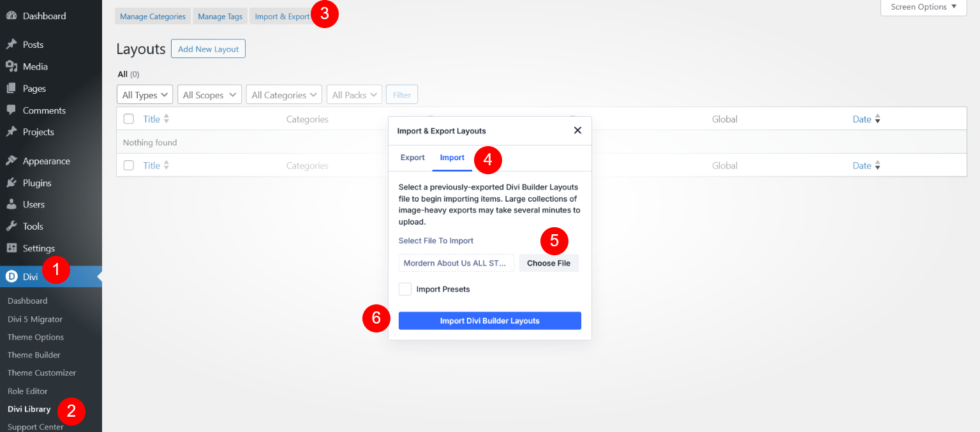Click the Manage Categories button
980x432 pixels.
(x=152, y=17)
